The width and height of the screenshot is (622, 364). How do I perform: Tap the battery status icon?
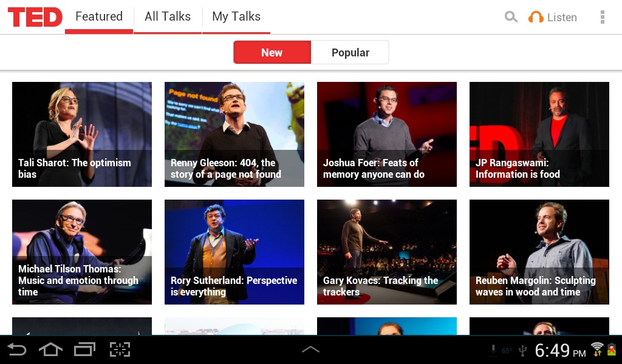[x=612, y=349]
